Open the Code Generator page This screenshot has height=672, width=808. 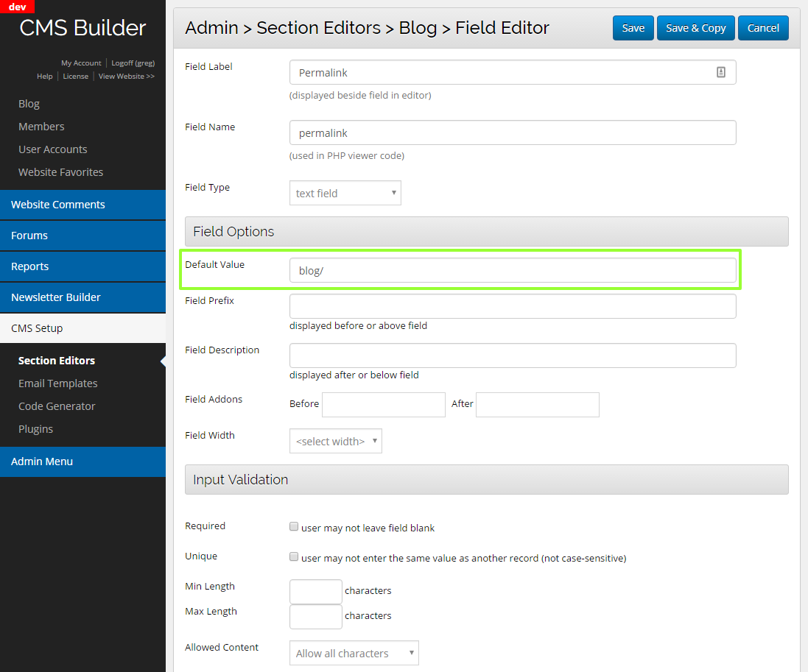point(57,406)
